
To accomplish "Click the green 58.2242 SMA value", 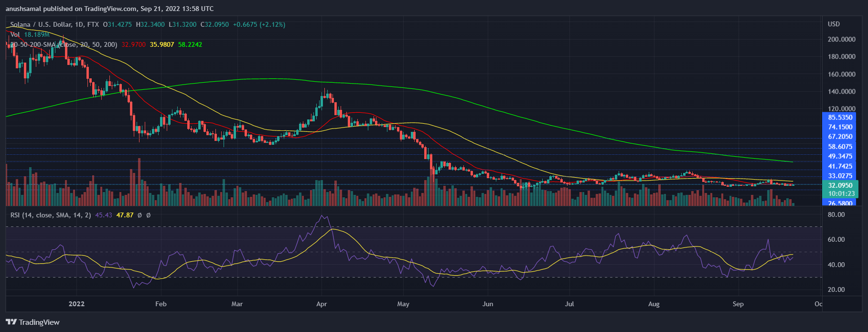I will tap(190, 44).
